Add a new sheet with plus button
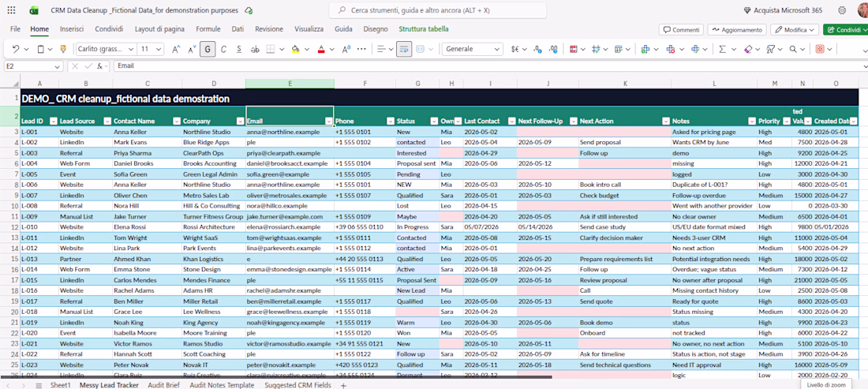The width and height of the screenshot is (868, 389). [343, 384]
